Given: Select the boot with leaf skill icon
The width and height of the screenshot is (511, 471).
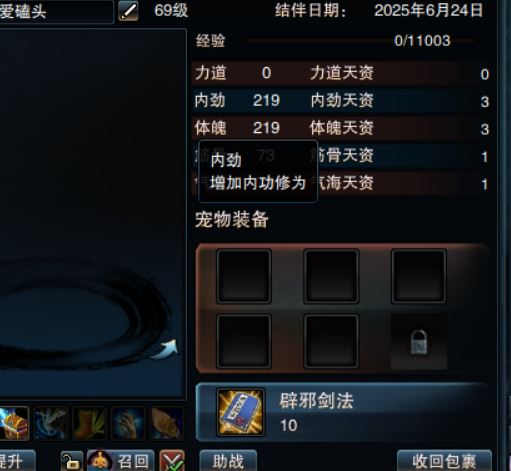Looking at the screenshot, I should (89, 423).
